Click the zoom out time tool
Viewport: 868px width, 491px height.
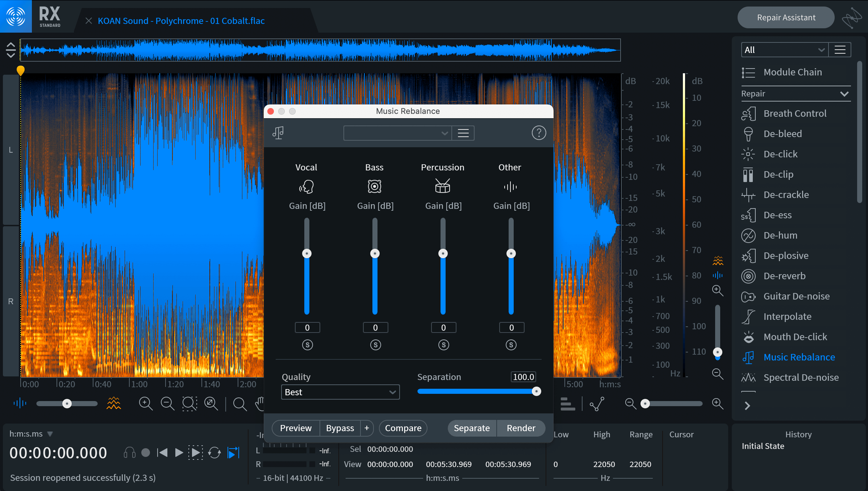[167, 403]
